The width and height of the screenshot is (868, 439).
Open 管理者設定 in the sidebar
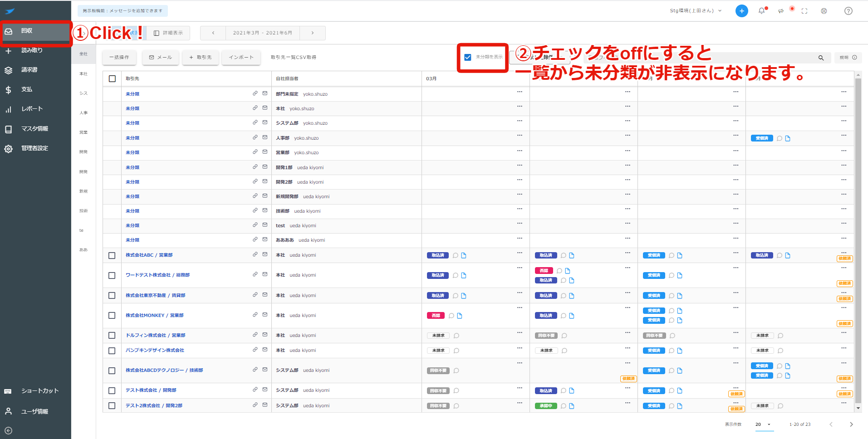[x=35, y=148]
